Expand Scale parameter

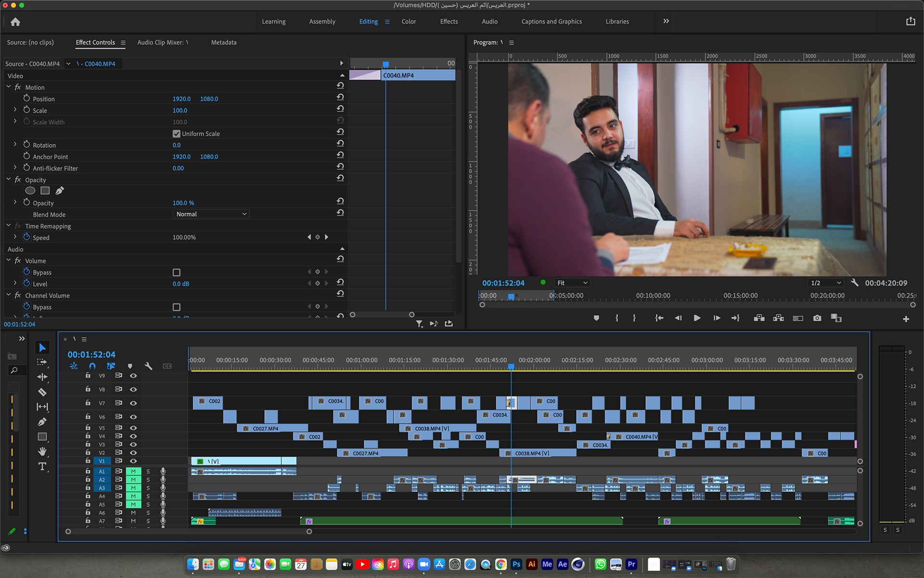15,110
